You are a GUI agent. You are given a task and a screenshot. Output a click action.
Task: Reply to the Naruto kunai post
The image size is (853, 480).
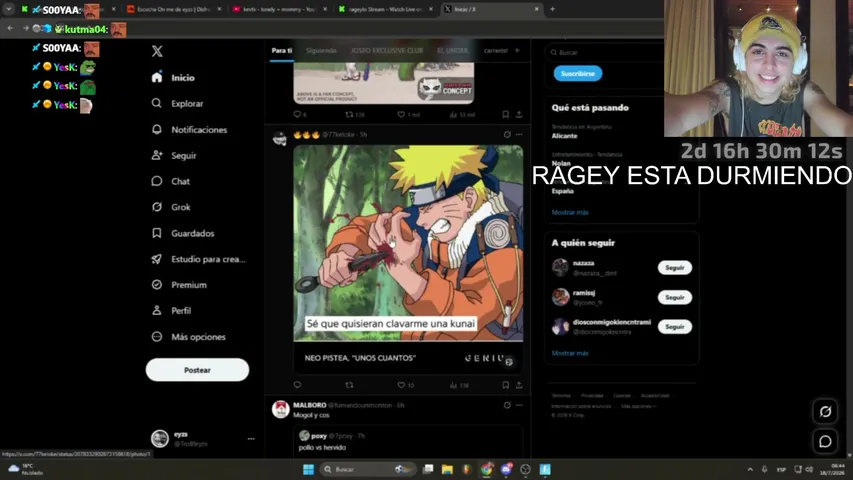298,385
